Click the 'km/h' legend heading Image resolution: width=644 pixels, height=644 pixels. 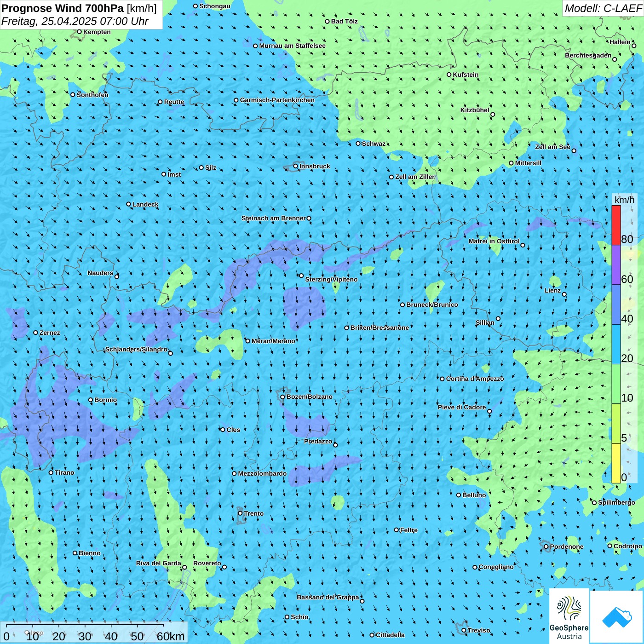[x=624, y=200]
